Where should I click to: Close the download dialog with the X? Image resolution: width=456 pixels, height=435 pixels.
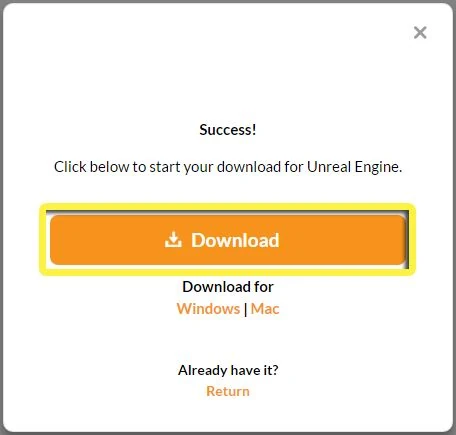point(420,33)
